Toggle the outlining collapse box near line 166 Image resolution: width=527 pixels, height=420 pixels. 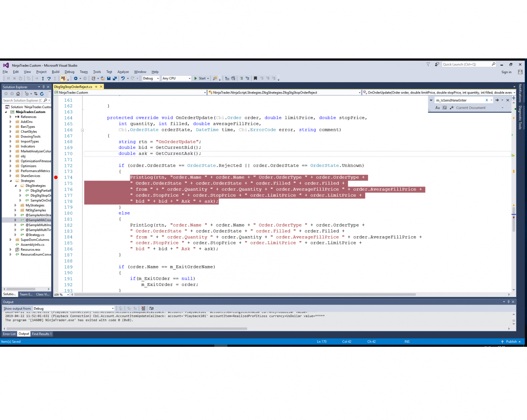pos(82,130)
